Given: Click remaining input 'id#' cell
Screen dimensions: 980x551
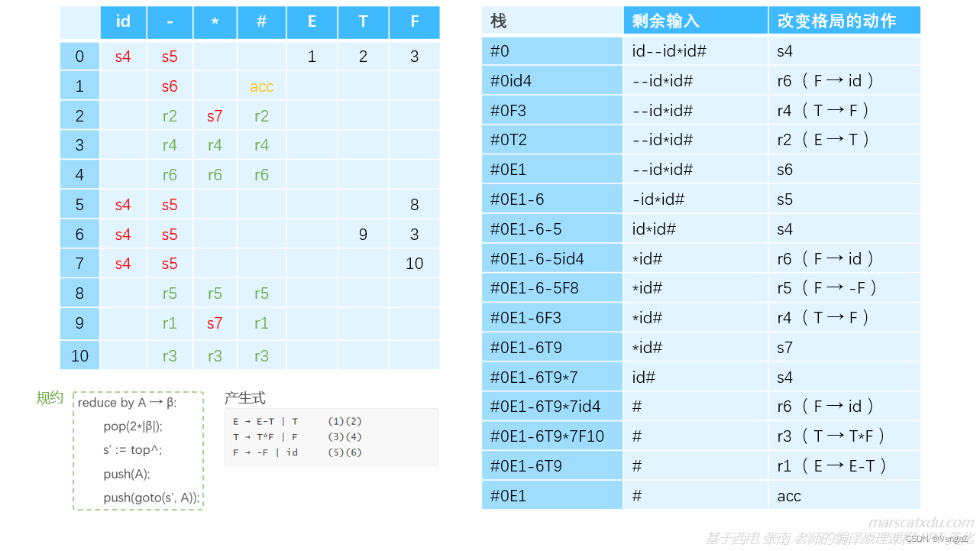Looking at the screenshot, I should pyautogui.click(x=696, y=378).
